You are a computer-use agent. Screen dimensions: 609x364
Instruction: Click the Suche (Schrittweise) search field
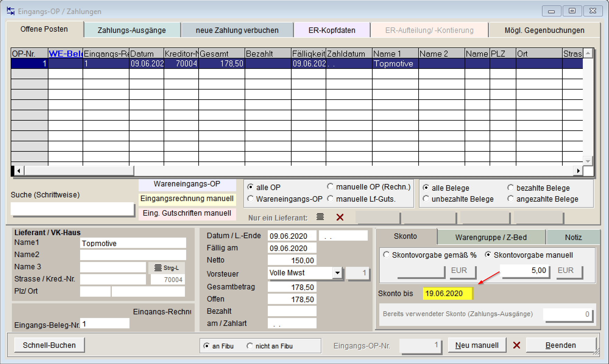73,209
